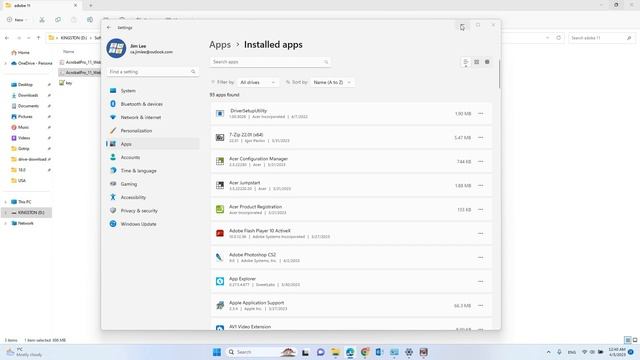Click the Settings window vertical scrollbar
This screenshot has width=640, height=360.
[x=499, y=74]
